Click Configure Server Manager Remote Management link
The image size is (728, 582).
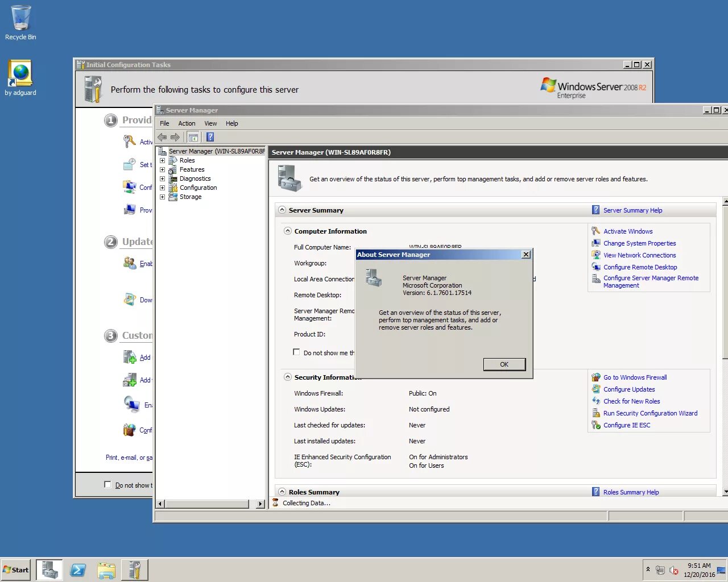tap(651, 281)
